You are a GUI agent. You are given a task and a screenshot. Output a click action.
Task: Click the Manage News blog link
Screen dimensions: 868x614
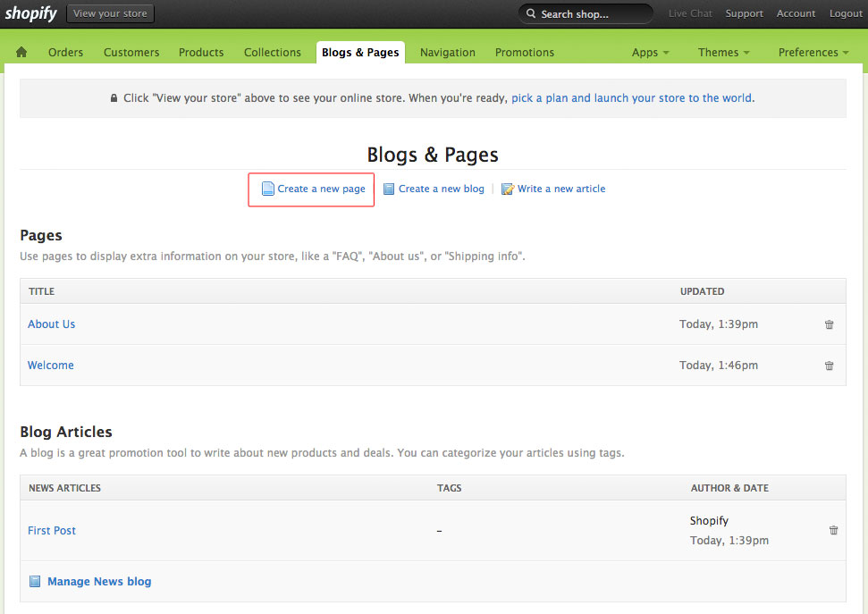(99, 581)
